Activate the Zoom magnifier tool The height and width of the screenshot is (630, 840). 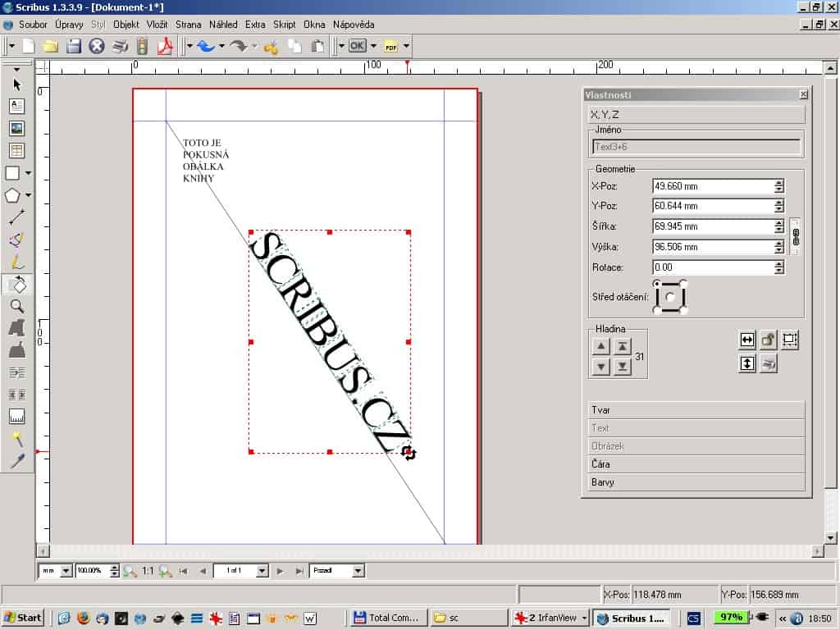pos(16,306)
